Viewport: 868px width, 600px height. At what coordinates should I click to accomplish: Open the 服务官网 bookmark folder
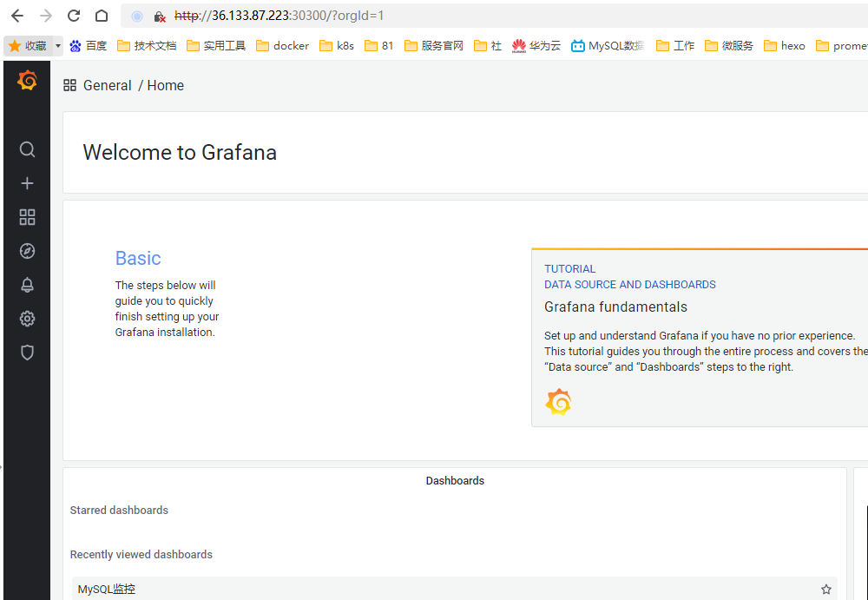(433, 46)
